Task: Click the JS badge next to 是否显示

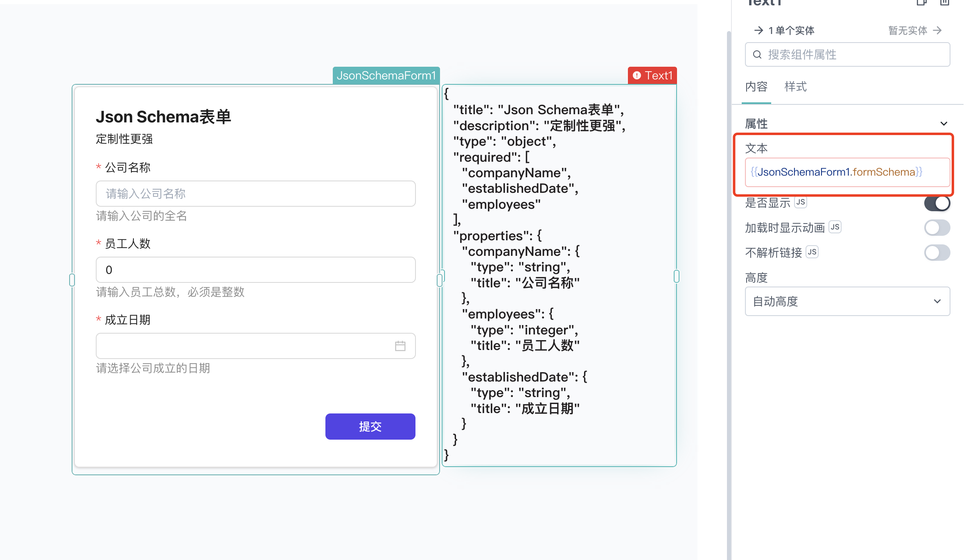Action: coord(801,202)
